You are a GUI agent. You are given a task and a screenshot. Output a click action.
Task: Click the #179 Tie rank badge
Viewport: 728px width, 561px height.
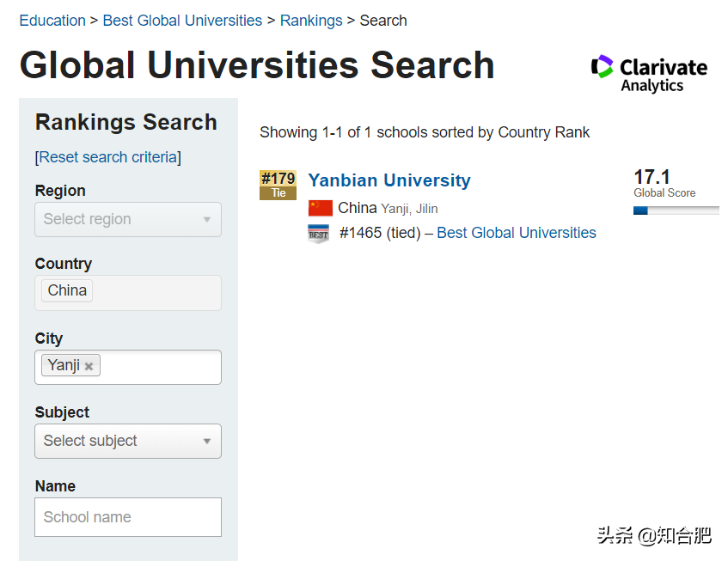pos(278,185)
